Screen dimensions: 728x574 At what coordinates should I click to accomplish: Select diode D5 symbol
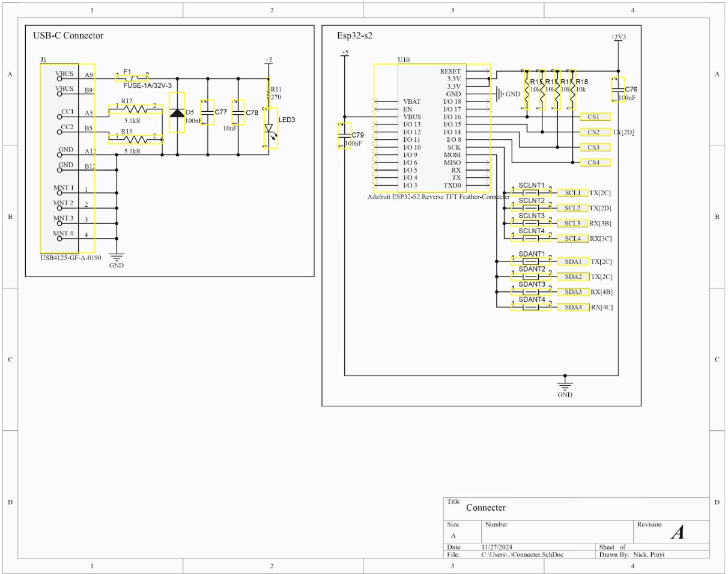(x=177, y=112)
